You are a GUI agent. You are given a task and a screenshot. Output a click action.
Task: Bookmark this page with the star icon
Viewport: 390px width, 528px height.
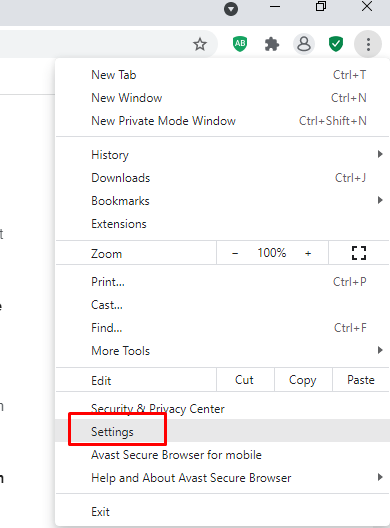coord(200,44)
